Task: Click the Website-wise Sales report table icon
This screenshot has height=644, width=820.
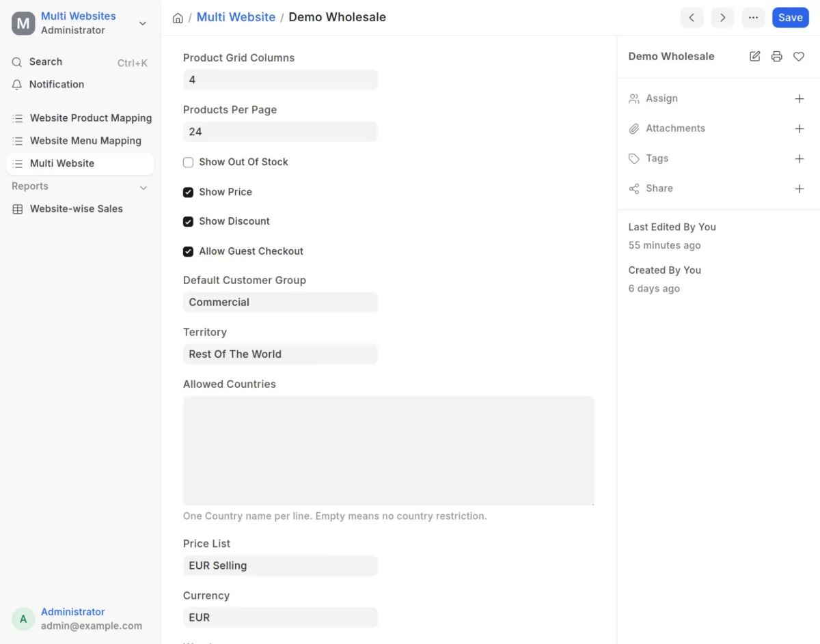Action: pos(18,209)
